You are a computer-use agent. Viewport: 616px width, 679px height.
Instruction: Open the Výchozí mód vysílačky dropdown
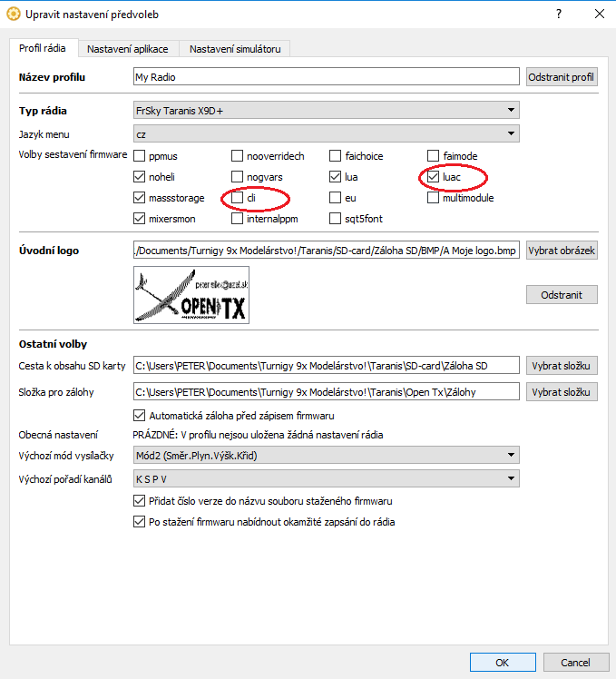pyautogui.click(x=326, y=455)
